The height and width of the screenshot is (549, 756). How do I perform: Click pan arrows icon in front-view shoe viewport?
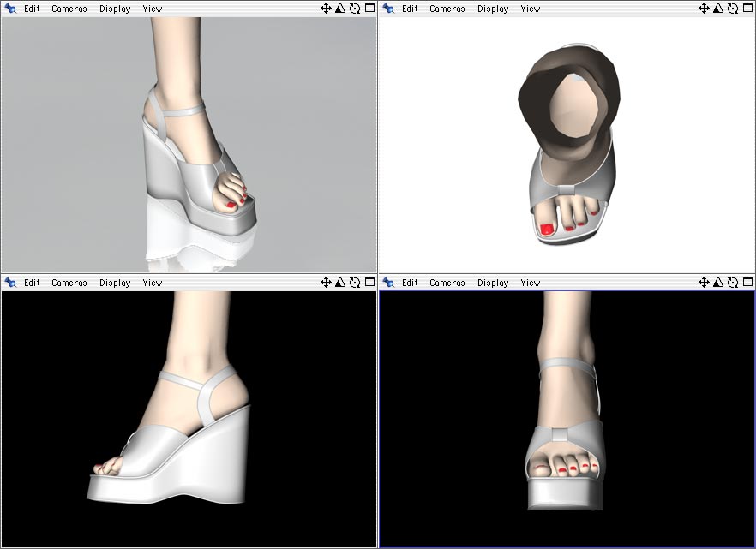(704, 282)
